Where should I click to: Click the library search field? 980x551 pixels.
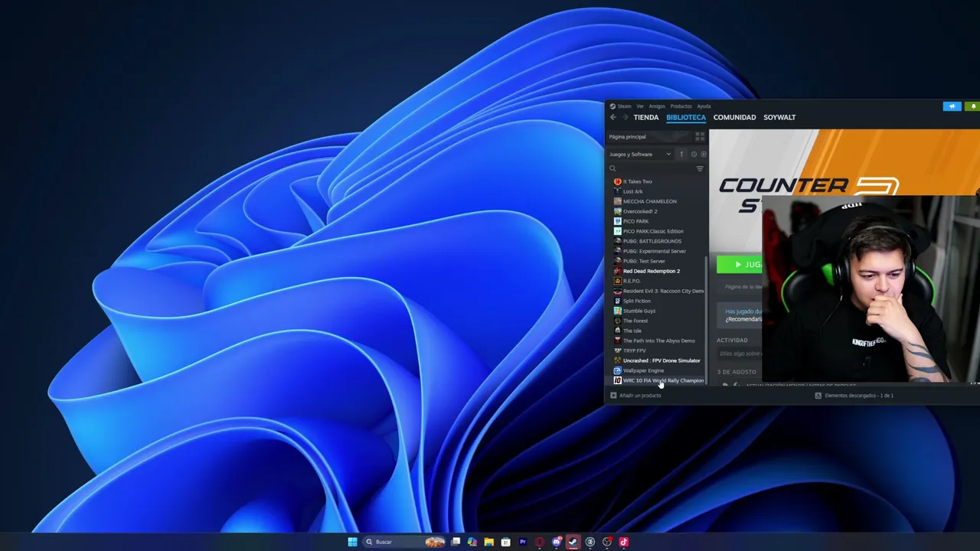click(651, 168)
